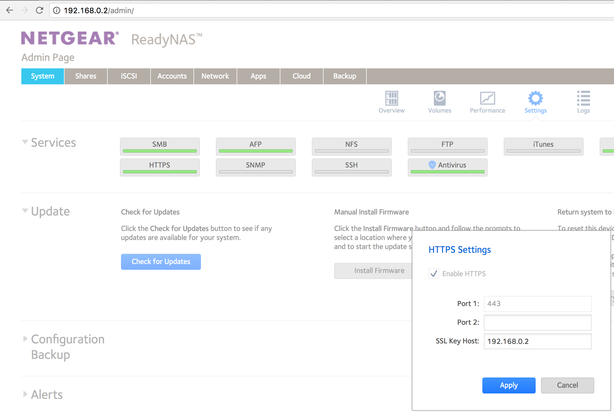614x416 pixels.
Task: Toggle the AFP service
Action: click(x=256, y=147)
